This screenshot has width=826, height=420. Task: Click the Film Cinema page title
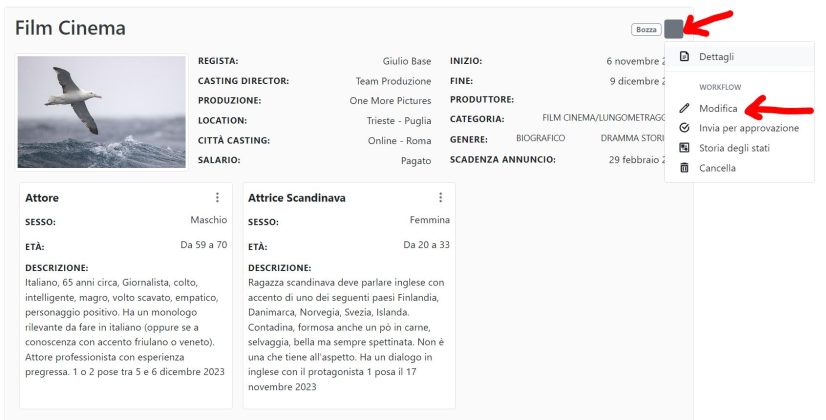pyautogui.click(x=70, y=28)
